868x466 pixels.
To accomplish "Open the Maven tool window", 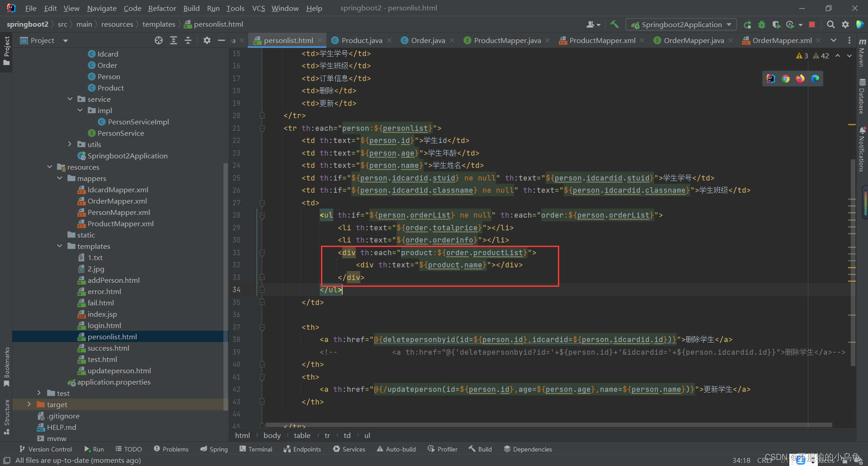I will tap(862, 52).
